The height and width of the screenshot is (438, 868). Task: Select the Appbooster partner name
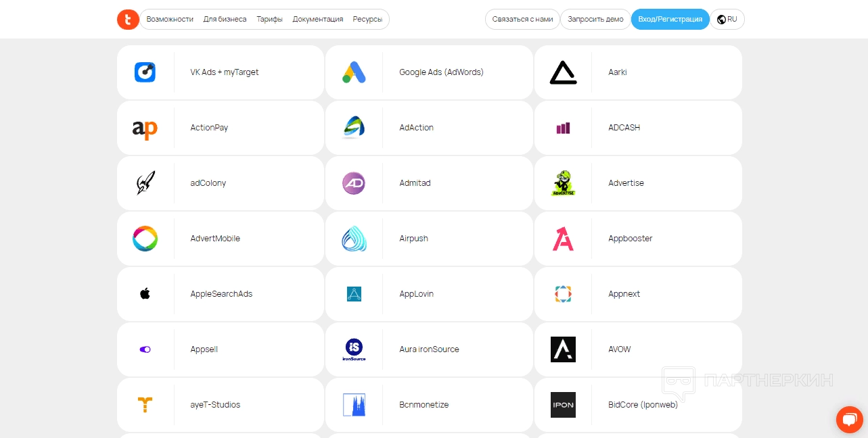[x=631, y=239]
